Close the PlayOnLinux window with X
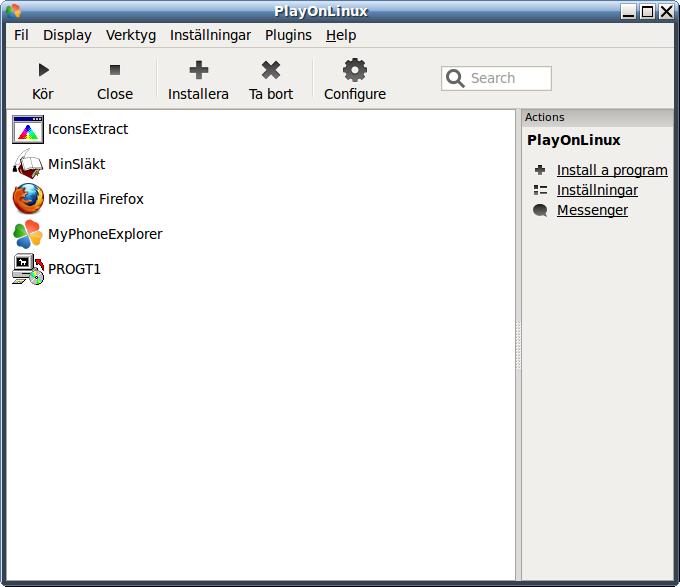 667,11
